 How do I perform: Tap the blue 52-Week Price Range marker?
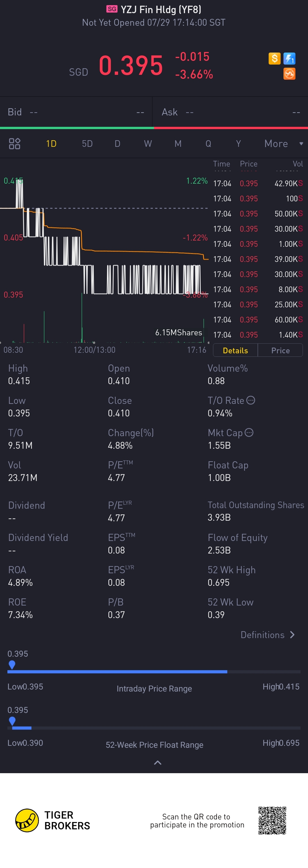click(x=12, y=721)
